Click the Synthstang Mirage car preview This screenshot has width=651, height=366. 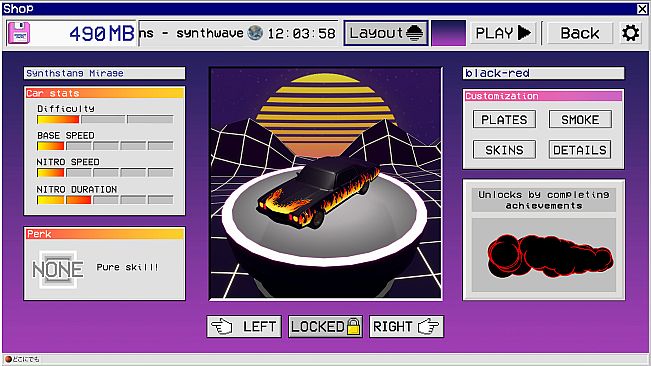(x=326, y=183)
